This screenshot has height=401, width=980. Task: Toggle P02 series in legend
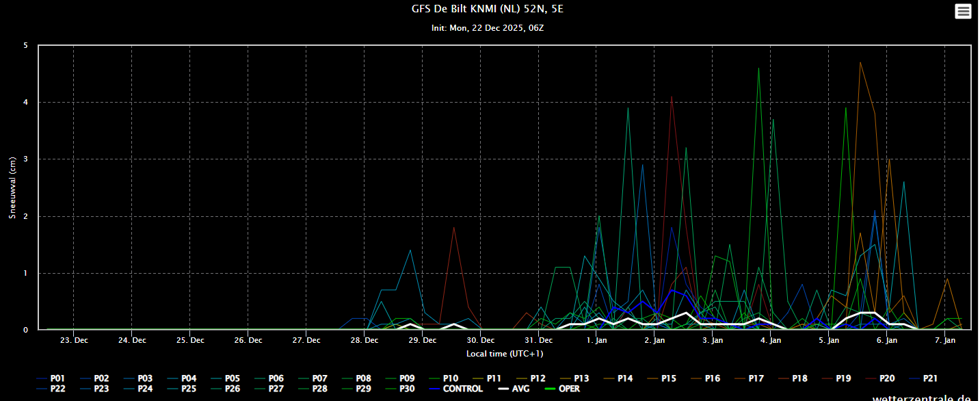point(95,378)
